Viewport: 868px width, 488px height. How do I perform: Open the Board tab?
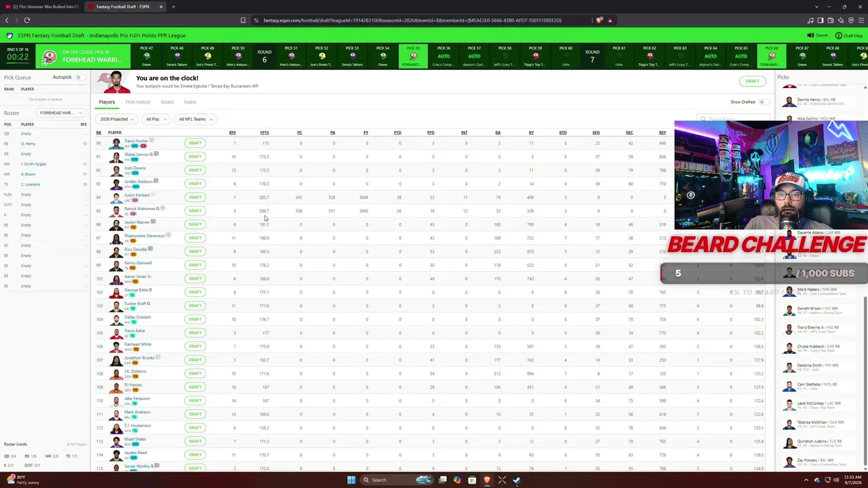167,102
